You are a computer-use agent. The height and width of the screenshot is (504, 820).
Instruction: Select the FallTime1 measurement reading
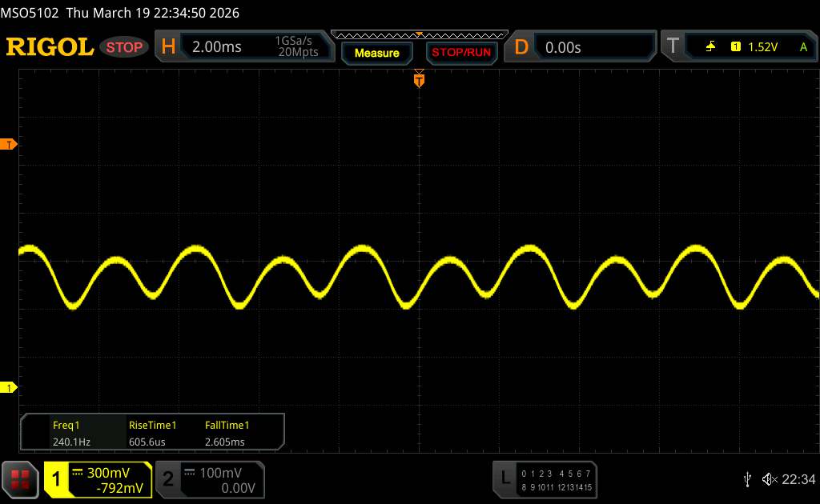click(227, 433)
